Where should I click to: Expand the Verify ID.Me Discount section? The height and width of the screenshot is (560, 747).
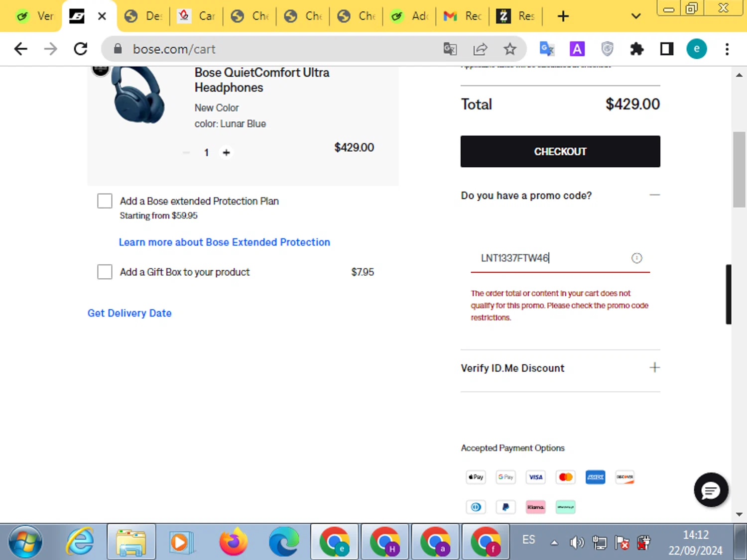[654, 367]
